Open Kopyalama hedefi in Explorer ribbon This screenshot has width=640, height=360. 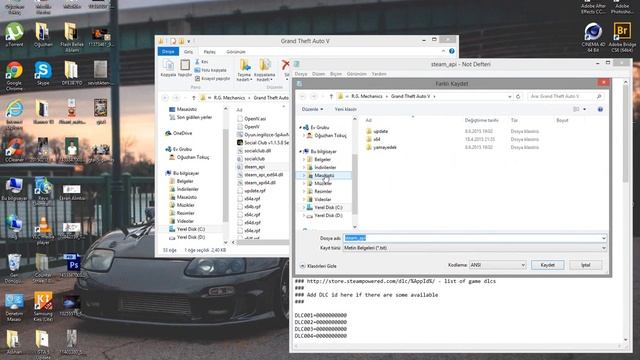[264, 70]
